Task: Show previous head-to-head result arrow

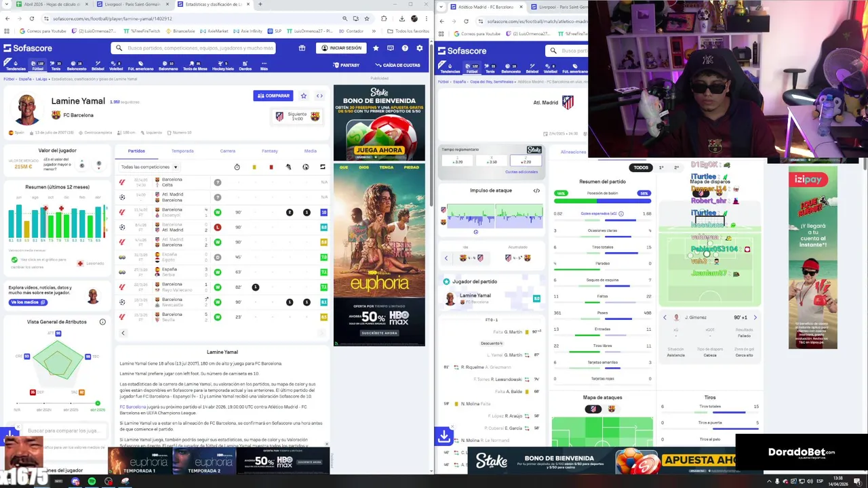Action: pos(446,258)
